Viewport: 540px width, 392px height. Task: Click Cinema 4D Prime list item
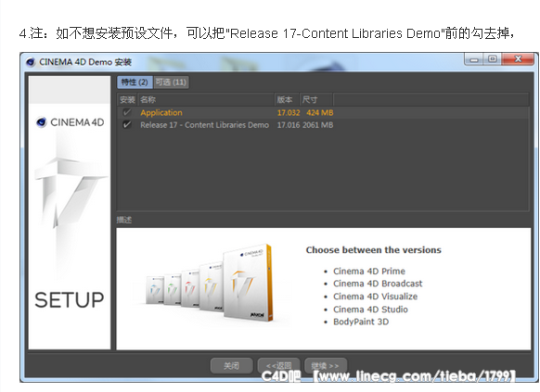369,272
